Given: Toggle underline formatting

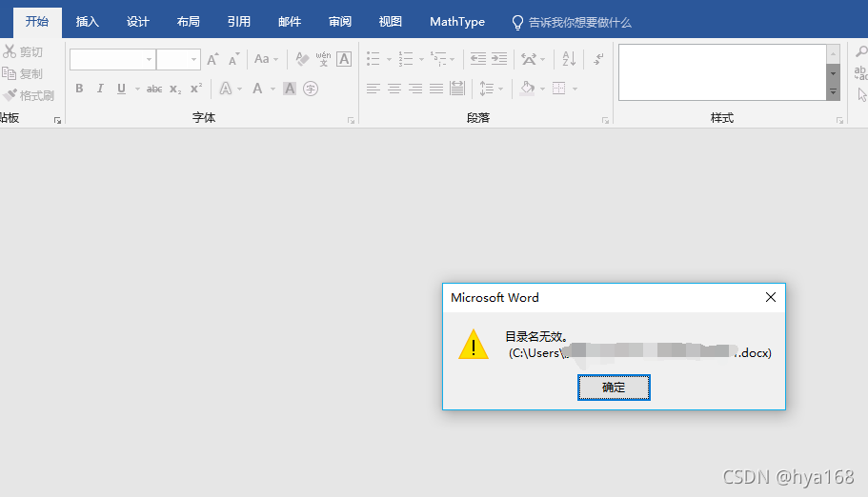Looking at the screenshot, I should click(121, 89).
